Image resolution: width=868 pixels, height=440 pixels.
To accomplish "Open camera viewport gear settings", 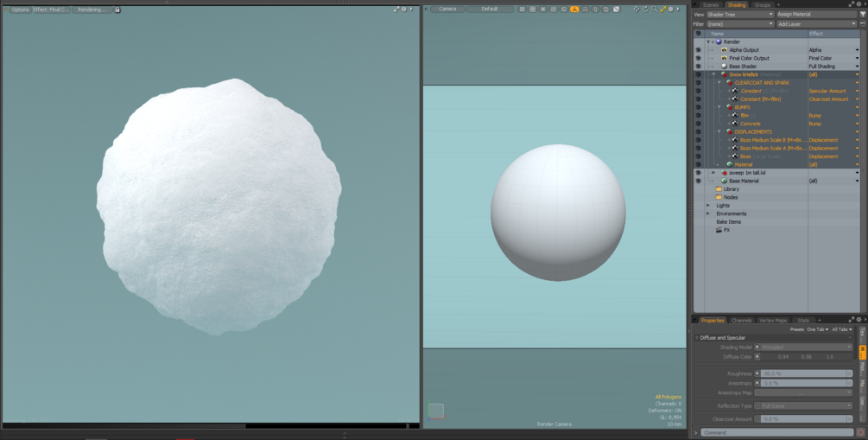I will tap(671, 10).
